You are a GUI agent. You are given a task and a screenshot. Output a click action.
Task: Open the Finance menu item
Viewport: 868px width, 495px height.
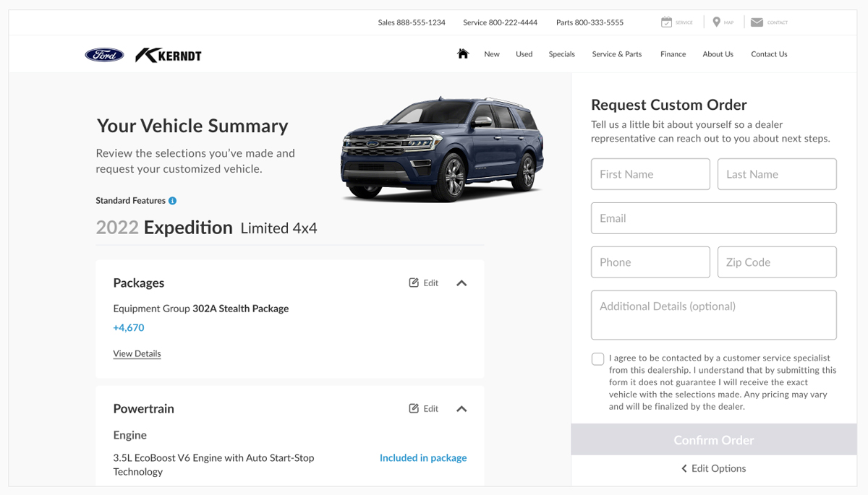673,54
